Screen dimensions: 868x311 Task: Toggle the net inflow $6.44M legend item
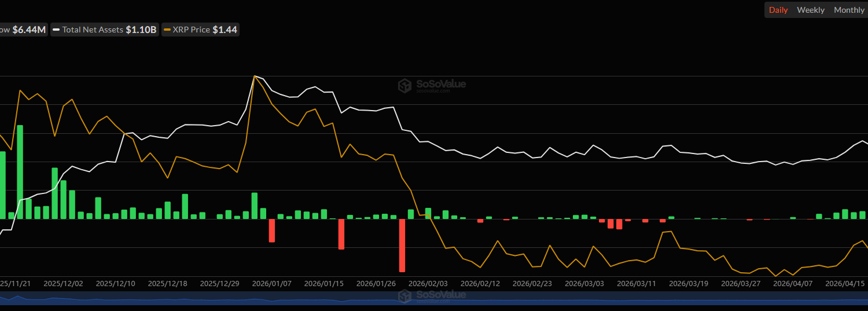click(x=23, y=30)
